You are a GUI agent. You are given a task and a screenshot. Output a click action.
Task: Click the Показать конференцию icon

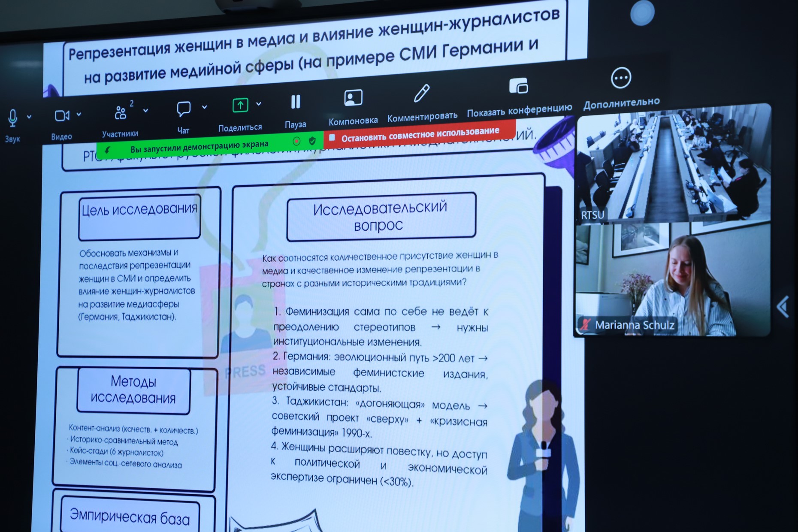click(519, 86)
